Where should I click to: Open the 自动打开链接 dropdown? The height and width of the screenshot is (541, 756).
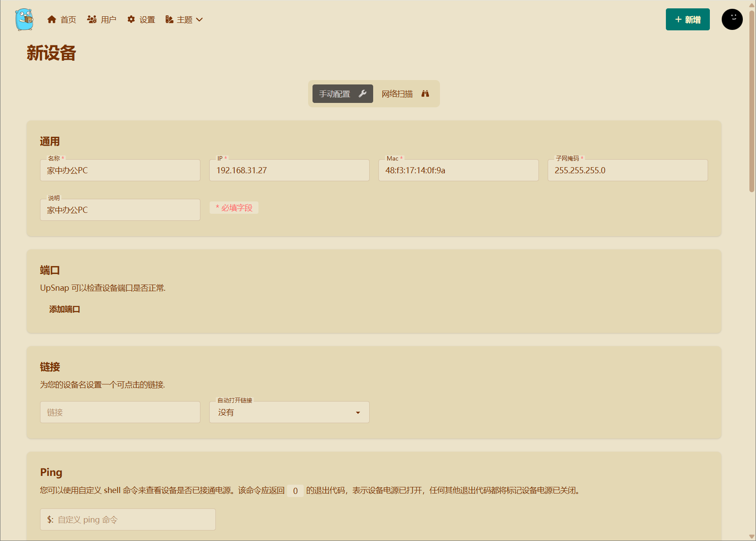289,412
